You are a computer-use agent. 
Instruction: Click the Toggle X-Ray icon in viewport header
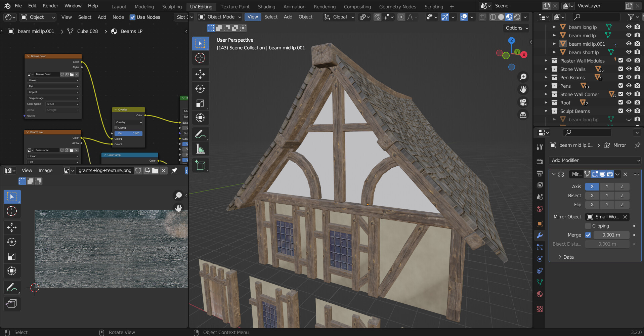point(482,17)
